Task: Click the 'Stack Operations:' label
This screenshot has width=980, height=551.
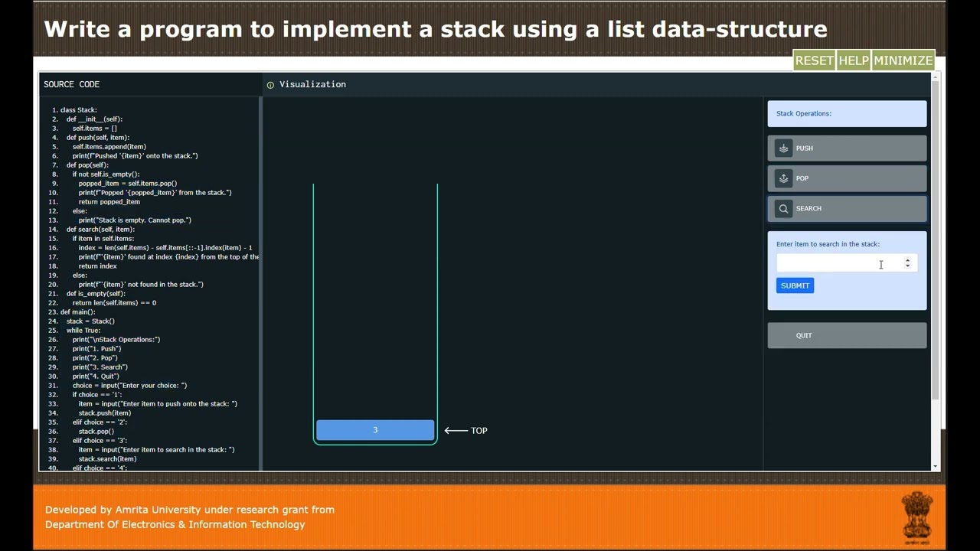Action: 803,113
